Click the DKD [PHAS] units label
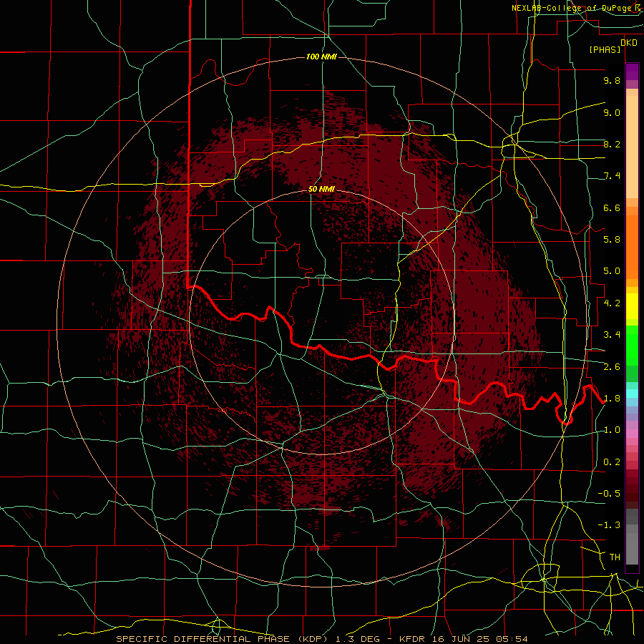Image resolution: width=644 pixels, height=644 pixels. click(613, 46)
